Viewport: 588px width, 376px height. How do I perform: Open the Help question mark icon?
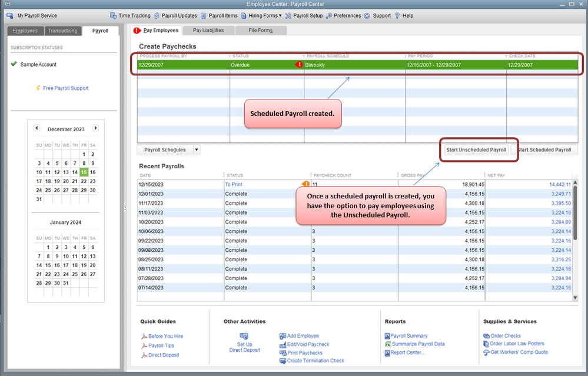[x=397, y=16]
